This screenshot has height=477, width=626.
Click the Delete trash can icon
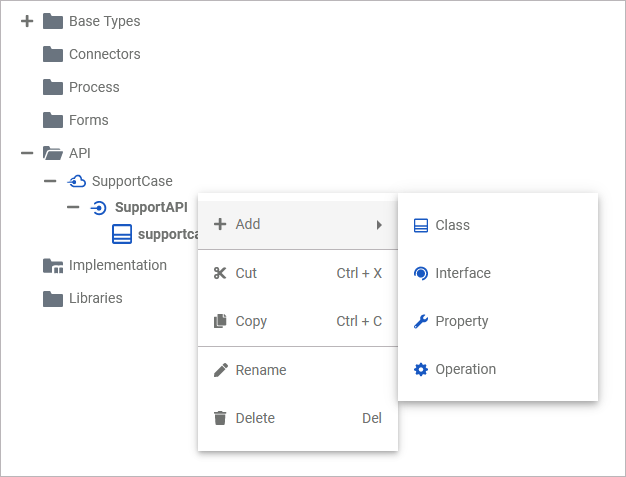tap(220, 418)
